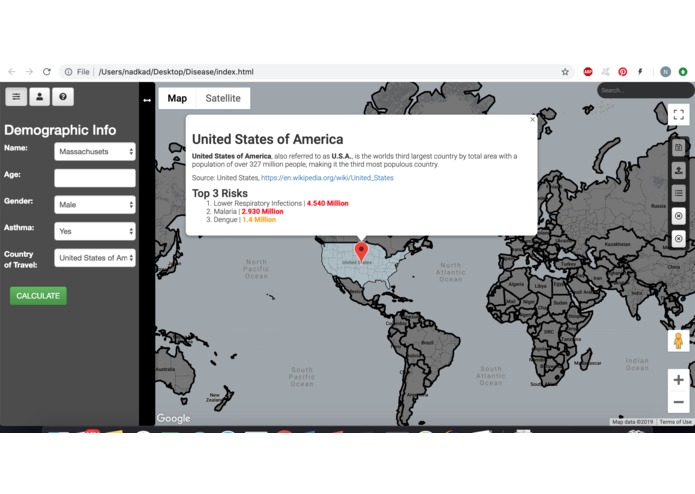Viewport: 695px width, 494px height.
Task: Open the Gender dropdown showing Male
Action: pyautogui.click(x=95, y=205)
